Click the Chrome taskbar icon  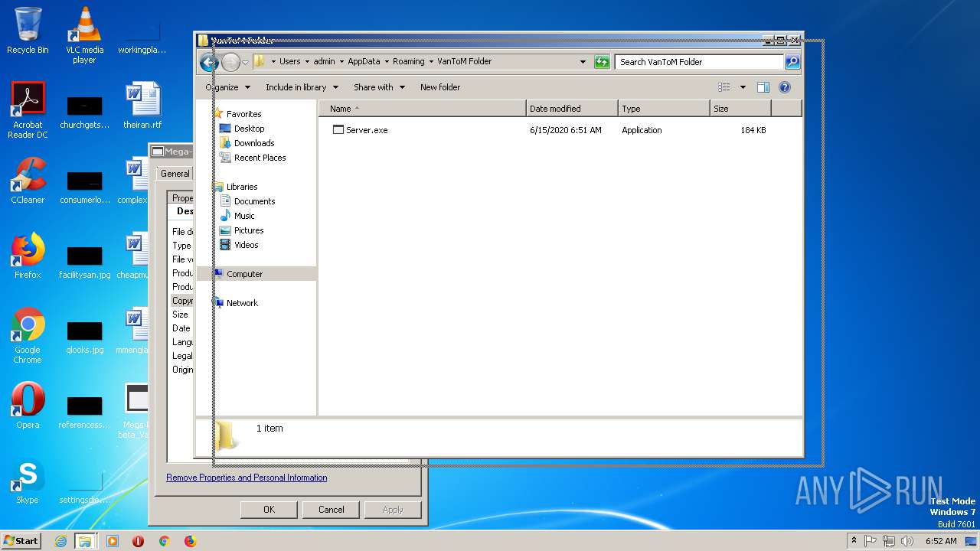coord(164,541)
